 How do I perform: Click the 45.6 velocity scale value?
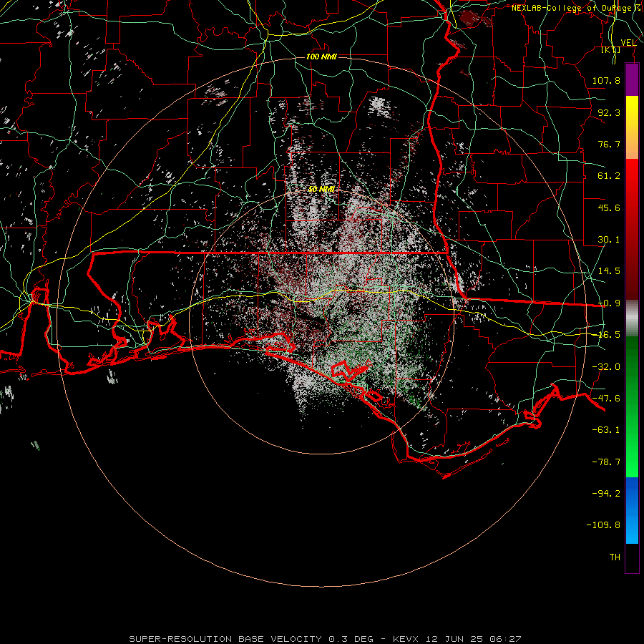tap(609, 208)
